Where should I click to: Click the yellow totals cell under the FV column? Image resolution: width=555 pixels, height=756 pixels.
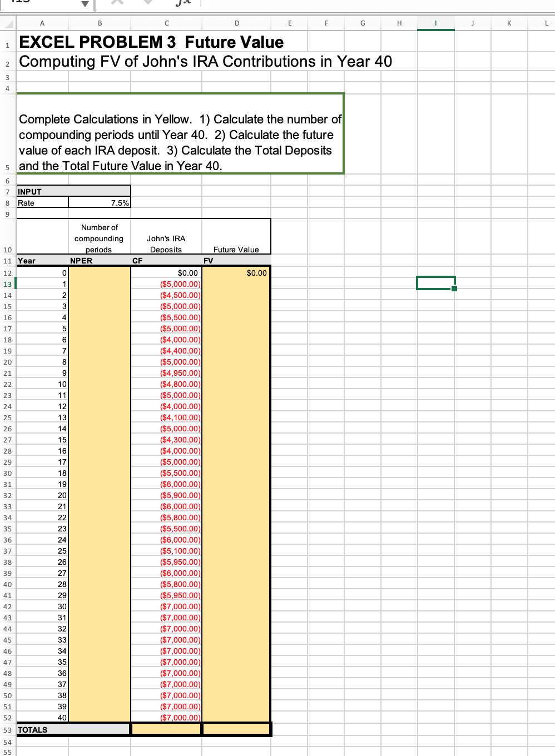pyautogui.click(x=236, y=729)
